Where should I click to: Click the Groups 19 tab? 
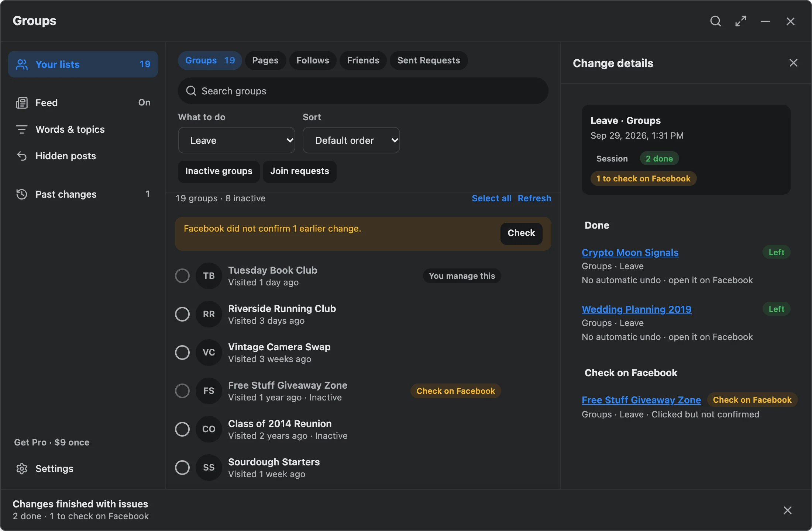pyautogui.click(x=210, y=60)
